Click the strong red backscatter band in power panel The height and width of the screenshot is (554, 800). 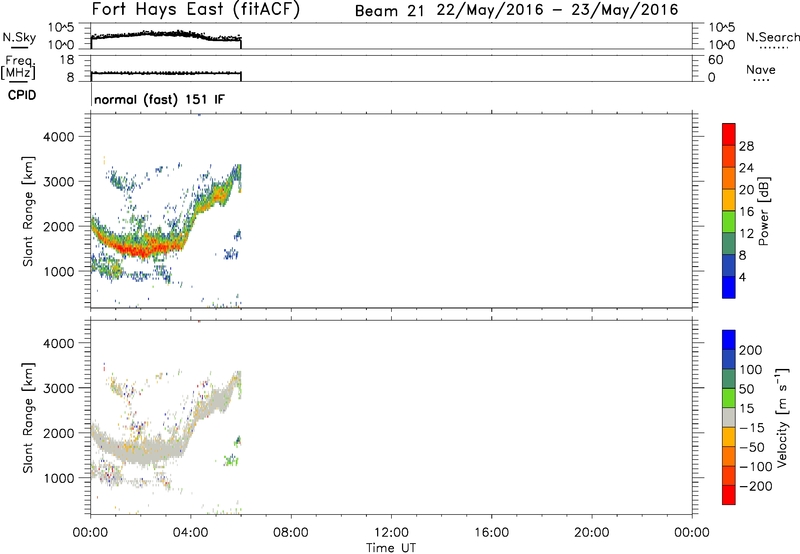pos(139,248)
